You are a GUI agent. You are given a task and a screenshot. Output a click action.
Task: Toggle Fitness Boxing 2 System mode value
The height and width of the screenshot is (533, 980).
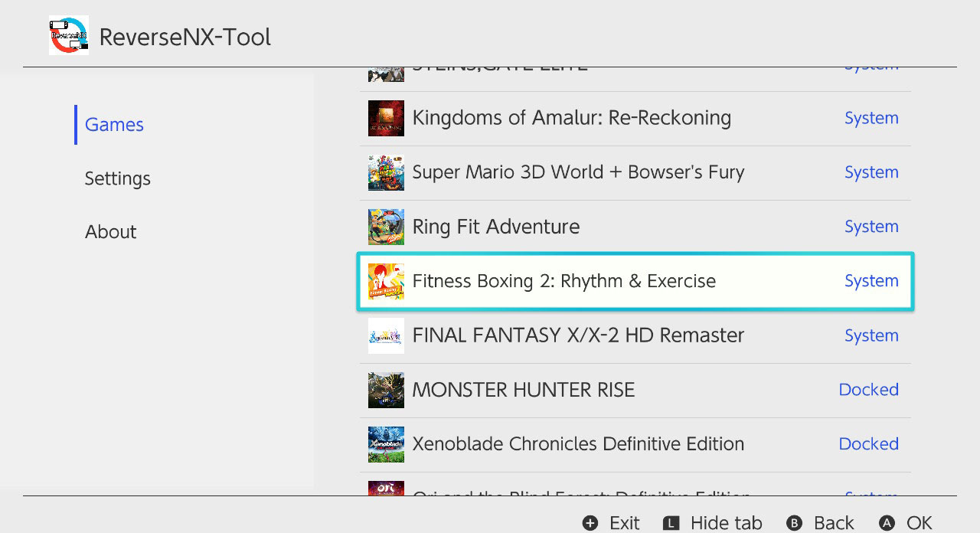tap(871, 281)
